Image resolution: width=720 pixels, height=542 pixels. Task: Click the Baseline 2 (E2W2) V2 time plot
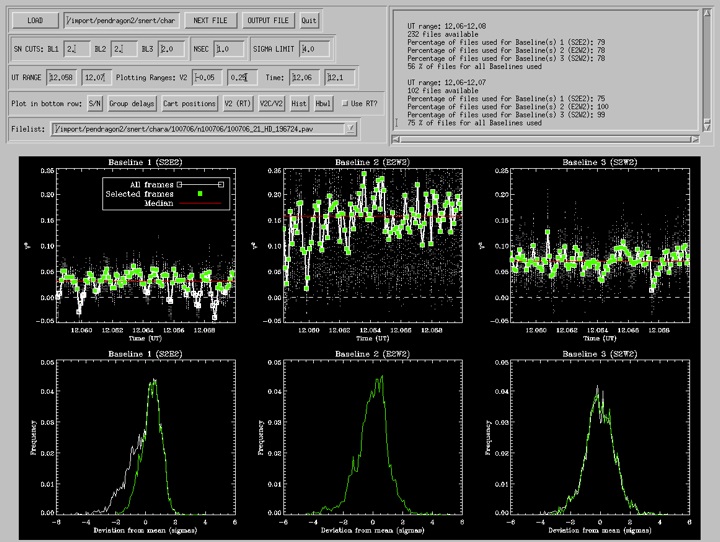(x=373, y=245)
